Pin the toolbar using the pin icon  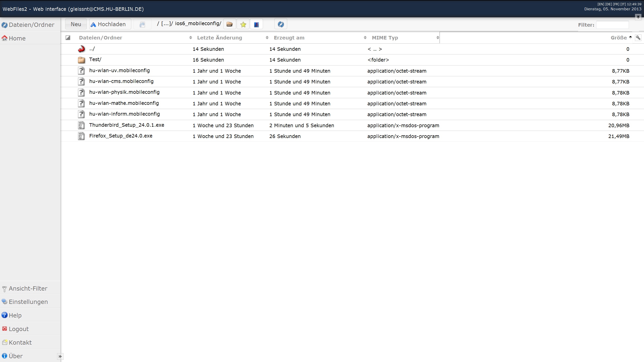[x=638, y=17]
